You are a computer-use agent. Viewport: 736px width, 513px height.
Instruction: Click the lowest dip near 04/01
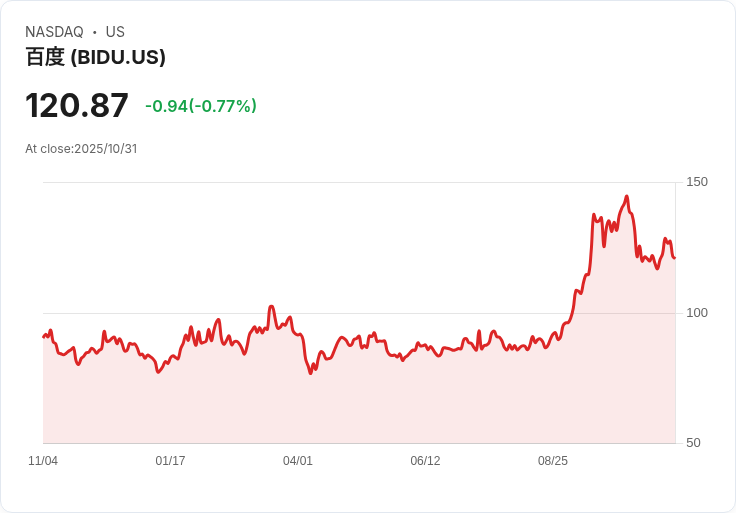310,373
